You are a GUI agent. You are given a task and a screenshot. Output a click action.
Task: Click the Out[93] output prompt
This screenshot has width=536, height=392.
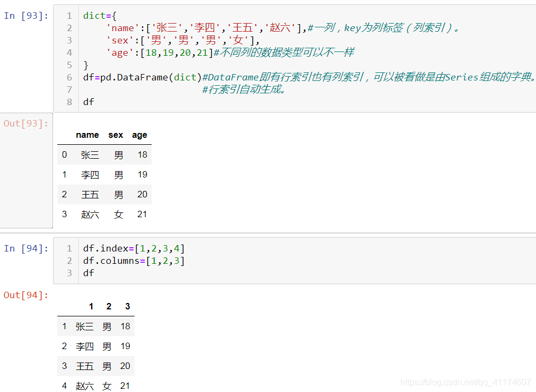[26, 123]
